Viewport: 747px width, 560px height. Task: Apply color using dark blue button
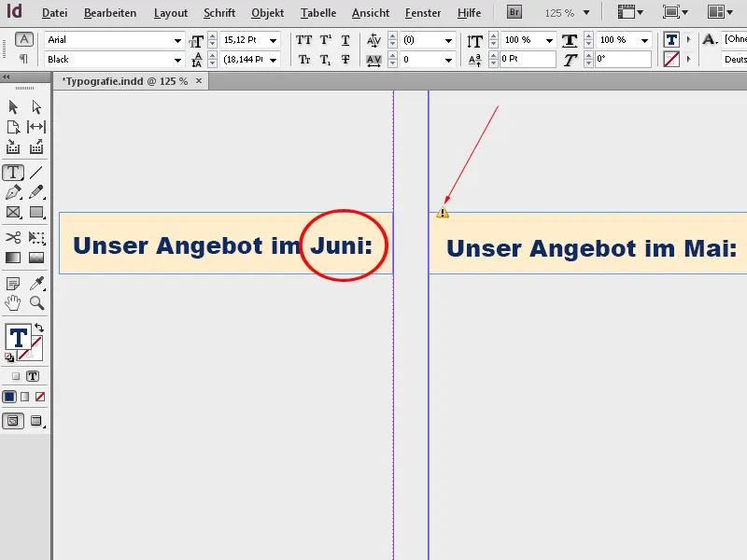(9, 396)
